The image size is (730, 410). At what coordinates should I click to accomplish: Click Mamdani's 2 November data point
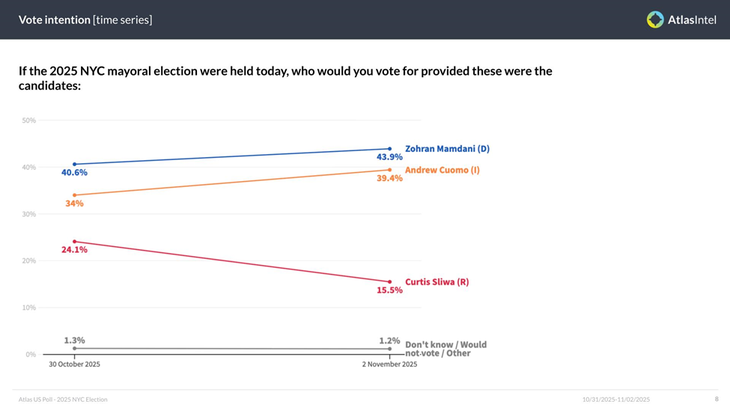click(390, 149)
